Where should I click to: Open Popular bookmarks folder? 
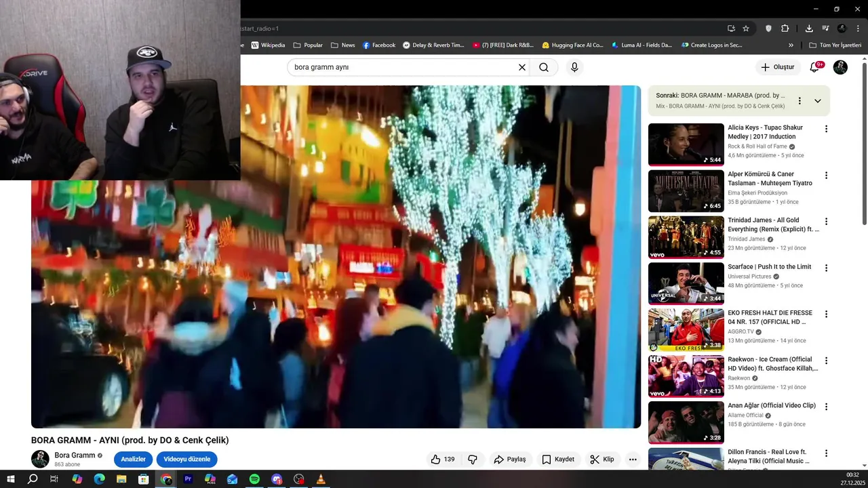[x=308, y=45]
